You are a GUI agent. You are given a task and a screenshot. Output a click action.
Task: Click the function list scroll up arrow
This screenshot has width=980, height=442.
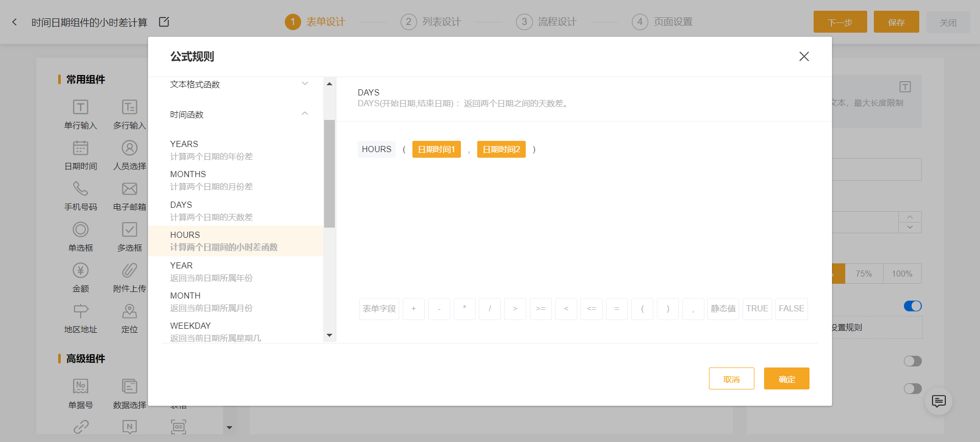[x=329, y=84]
